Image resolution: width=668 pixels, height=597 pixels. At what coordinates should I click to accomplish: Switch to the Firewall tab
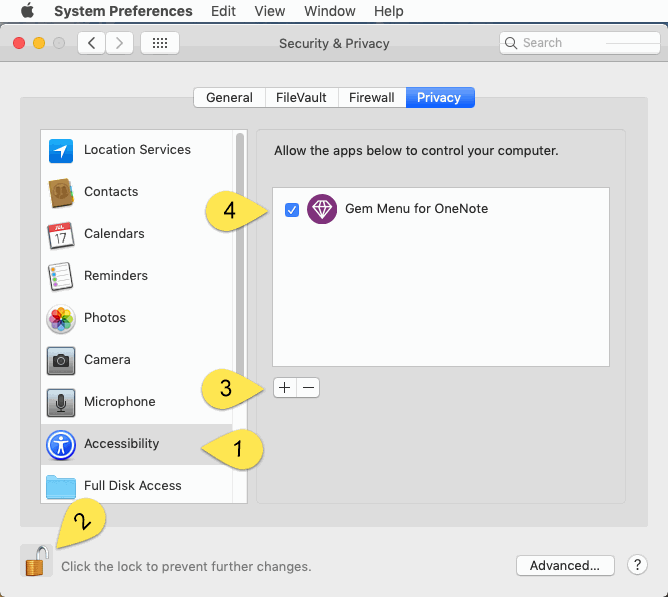(371, 98)
